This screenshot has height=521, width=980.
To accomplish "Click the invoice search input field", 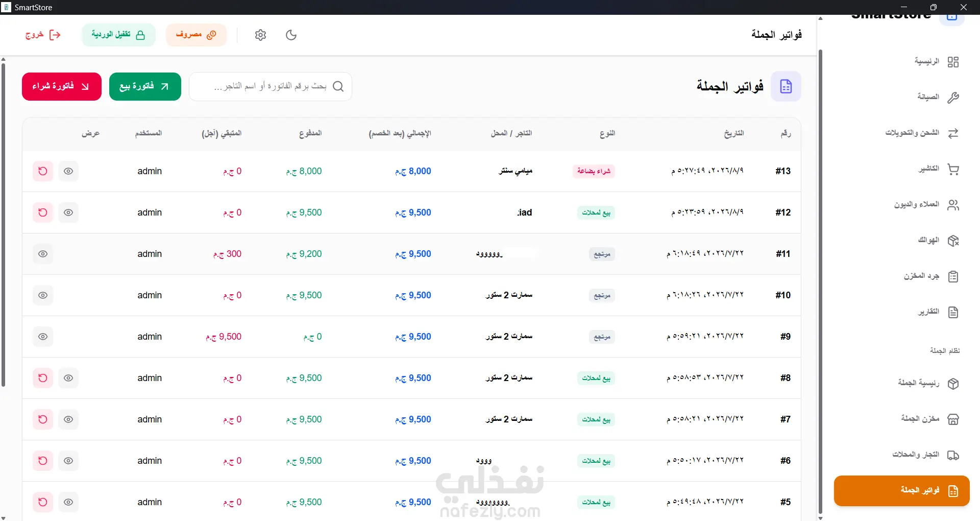I will 271,86.
